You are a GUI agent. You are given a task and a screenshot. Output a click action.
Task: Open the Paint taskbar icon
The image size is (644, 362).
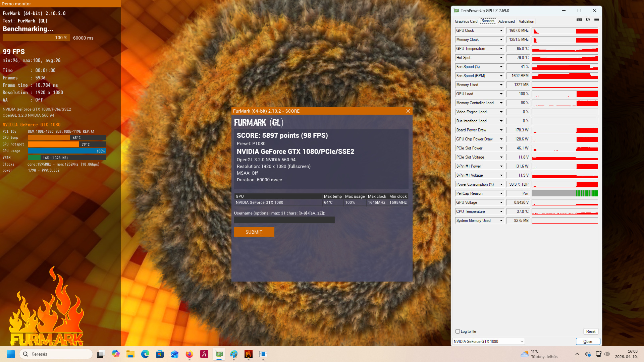click(234, 354)
